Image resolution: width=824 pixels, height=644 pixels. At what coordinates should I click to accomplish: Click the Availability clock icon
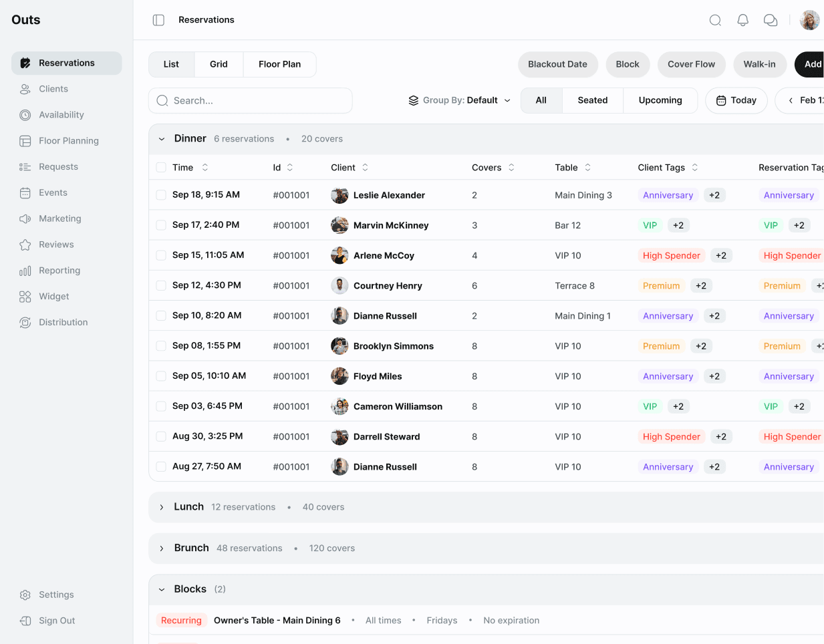pyautogui.click(x=25, y=115)
